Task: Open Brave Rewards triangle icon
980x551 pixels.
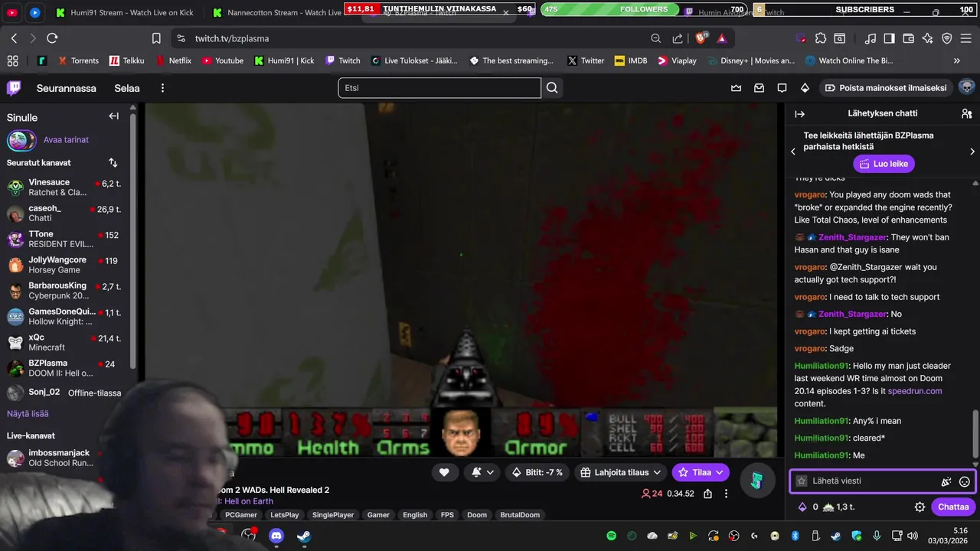Action: [x=721, y=38]
